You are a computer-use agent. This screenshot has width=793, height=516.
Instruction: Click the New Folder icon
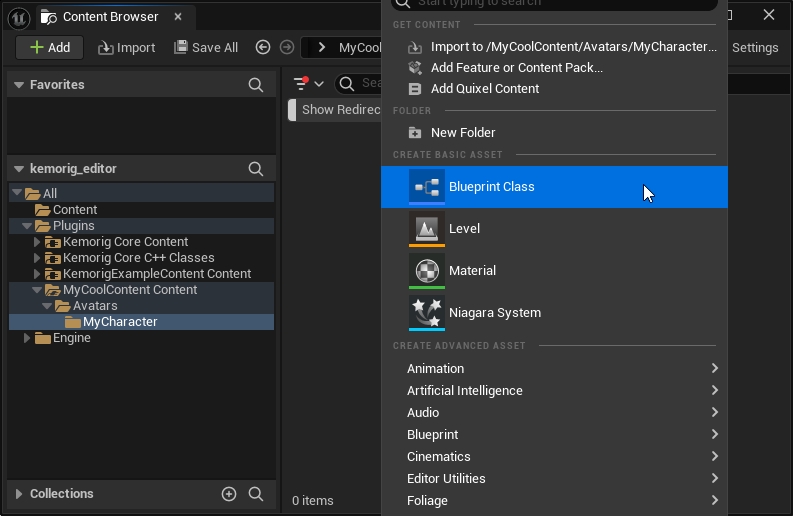pos(415,133)
